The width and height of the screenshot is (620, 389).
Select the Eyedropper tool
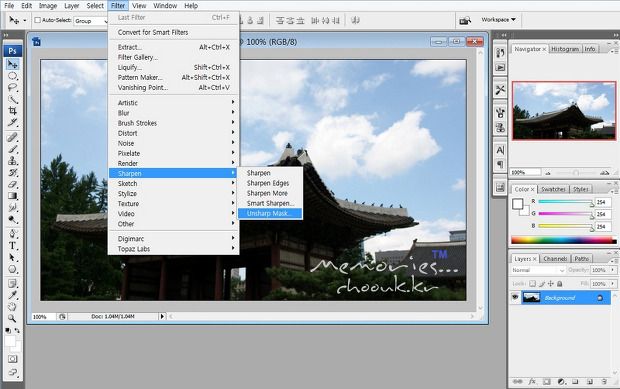pos(13,295)
